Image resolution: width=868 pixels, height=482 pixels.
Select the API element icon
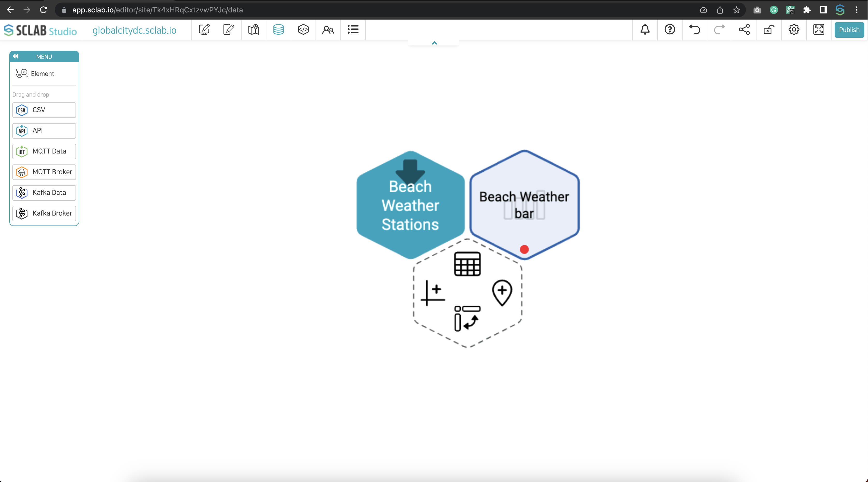pyautogui.click(x=22, y=130)
